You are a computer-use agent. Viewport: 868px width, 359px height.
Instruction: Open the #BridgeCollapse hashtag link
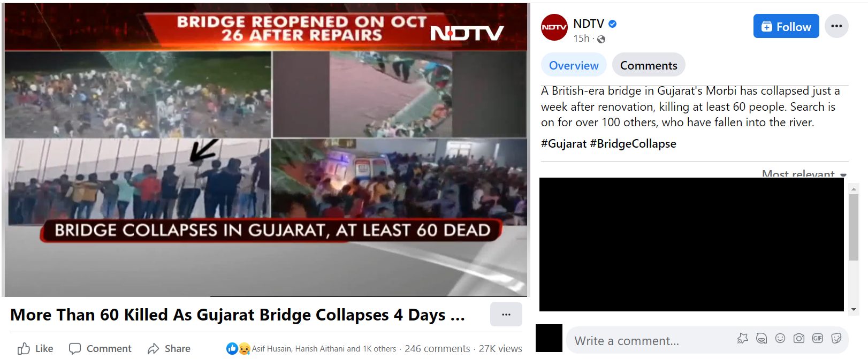pyautogui.click(x=633, y=143)
